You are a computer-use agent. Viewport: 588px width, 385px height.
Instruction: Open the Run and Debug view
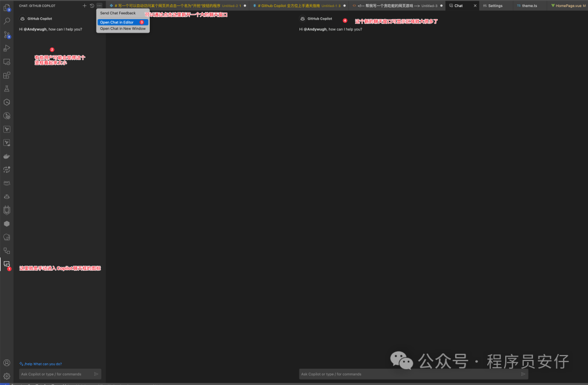(x=7, y=48)
